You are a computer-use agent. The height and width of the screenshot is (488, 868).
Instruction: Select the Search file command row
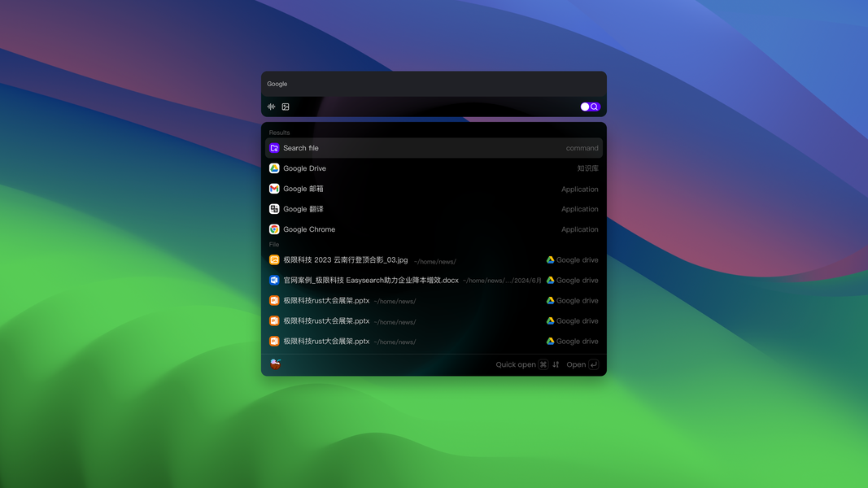click(x=434, y=148)
